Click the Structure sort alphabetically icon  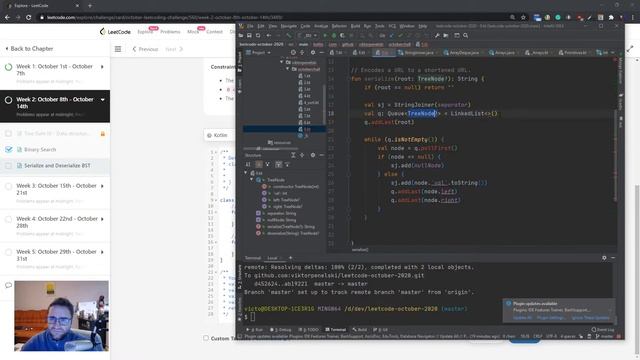click(x=249, y=164)
